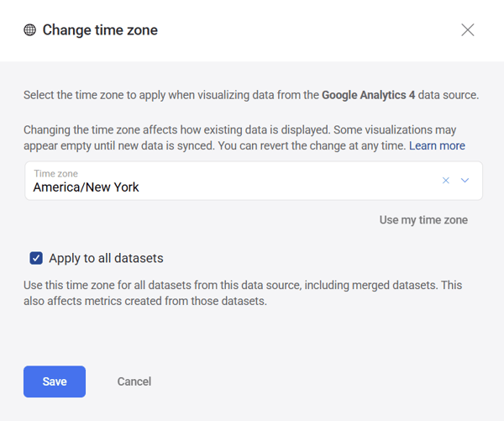Expand the Time zone dropdown chevron
This screenshot has height=421, width=504.
point(465,180)
